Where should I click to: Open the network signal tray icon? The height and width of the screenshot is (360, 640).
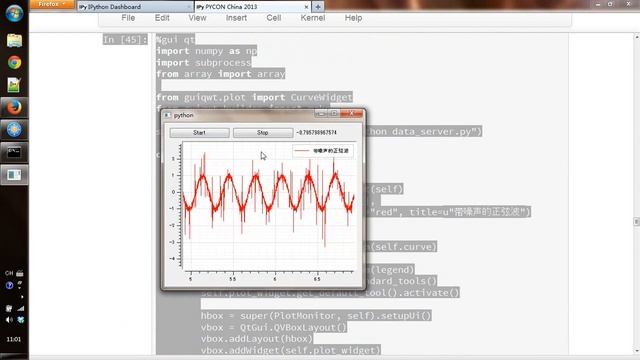click(x=20, y=308)
